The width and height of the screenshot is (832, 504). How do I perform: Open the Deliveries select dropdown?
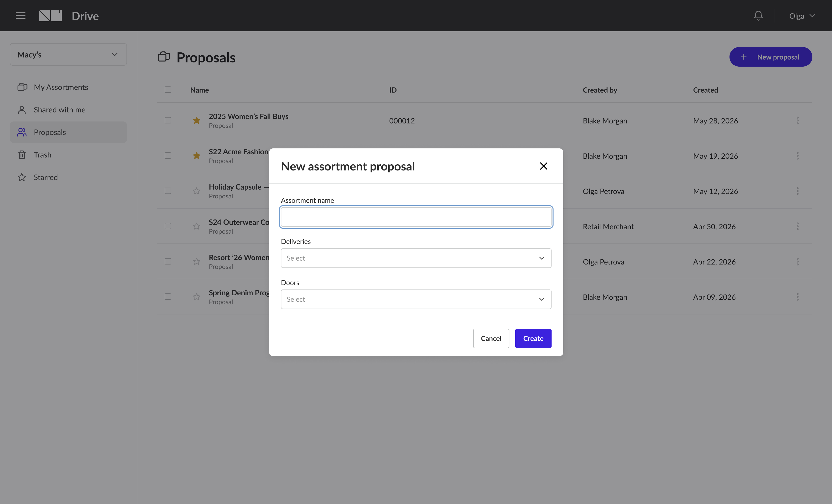point(416,258)
